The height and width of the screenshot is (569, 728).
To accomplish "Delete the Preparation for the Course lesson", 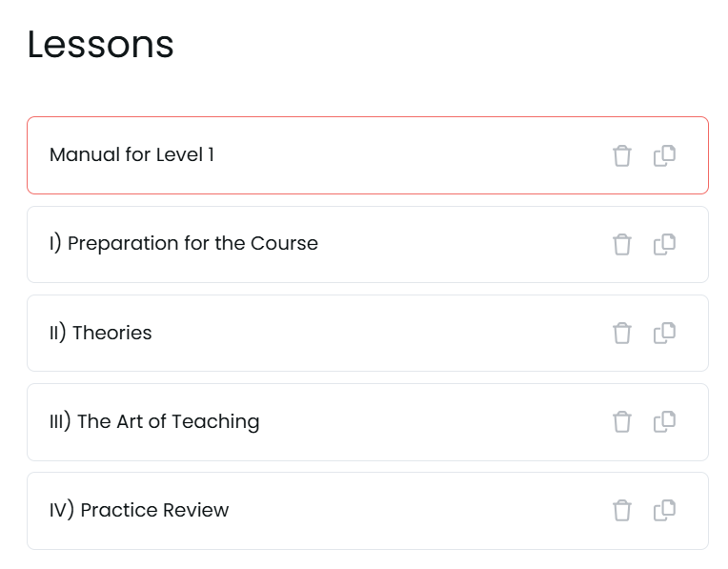I will (622, 244).
